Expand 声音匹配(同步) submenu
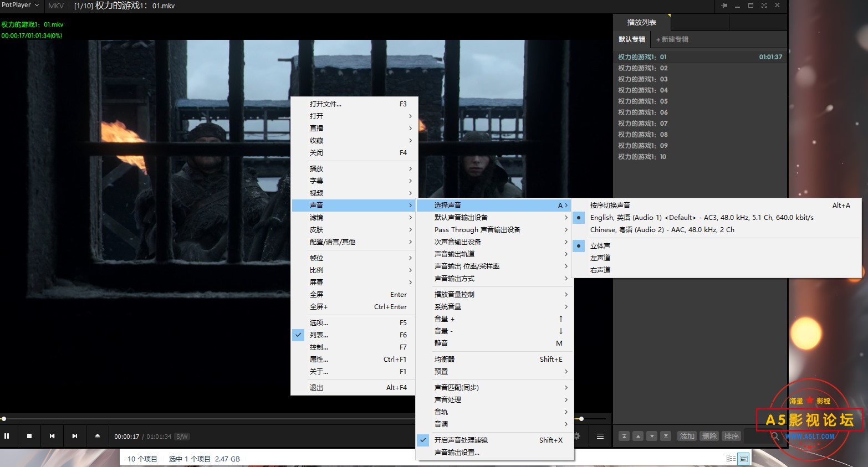This screenshot has width=868, height=467. (494, 388)
